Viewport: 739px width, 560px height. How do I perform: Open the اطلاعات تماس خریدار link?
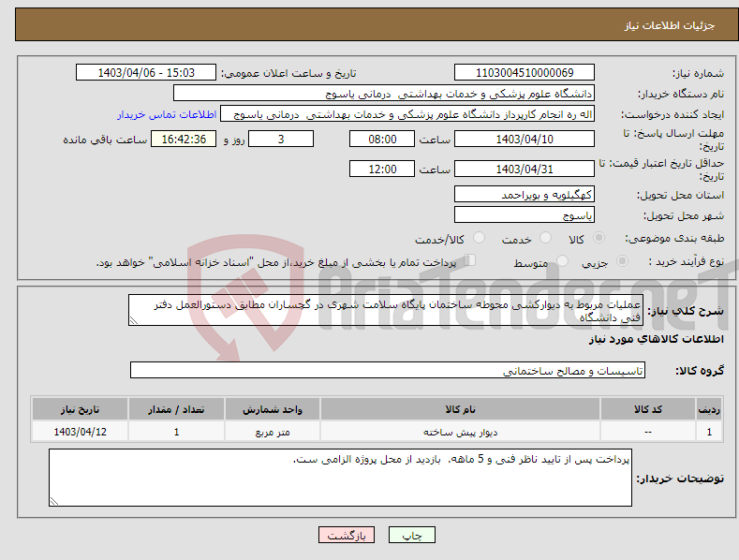[167, 114]
